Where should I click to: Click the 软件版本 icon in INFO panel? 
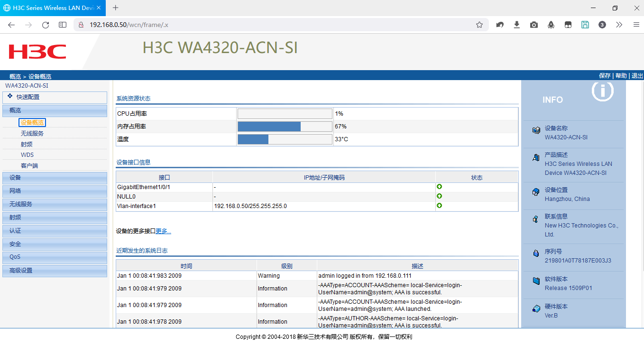536,281
